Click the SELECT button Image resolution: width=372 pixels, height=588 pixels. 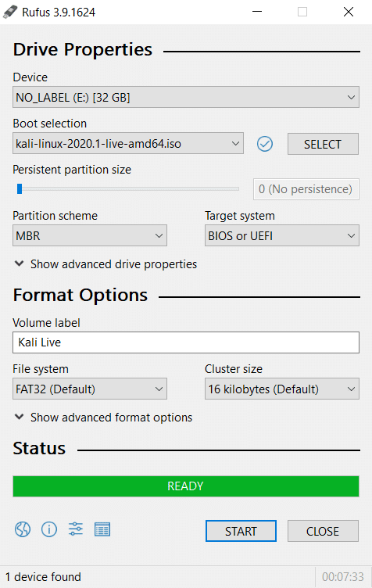[323, 144]
